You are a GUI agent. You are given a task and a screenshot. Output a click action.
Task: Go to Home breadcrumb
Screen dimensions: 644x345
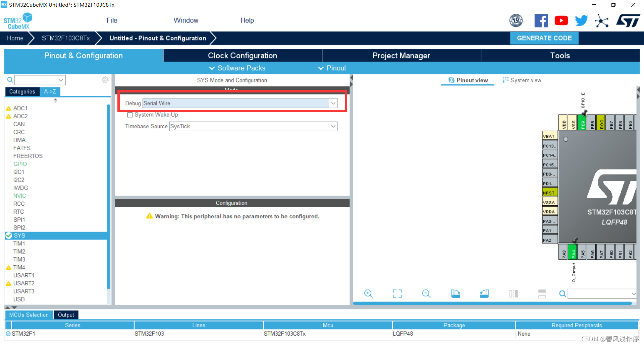point(15,38)
